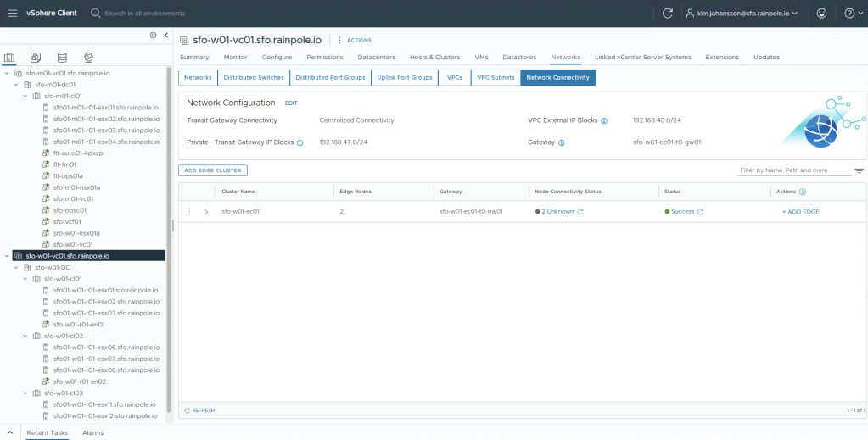This screenshot has height=440, width=868.
Task: Click info icon beside VPC External IP Blocks
Action: point(604,121)
